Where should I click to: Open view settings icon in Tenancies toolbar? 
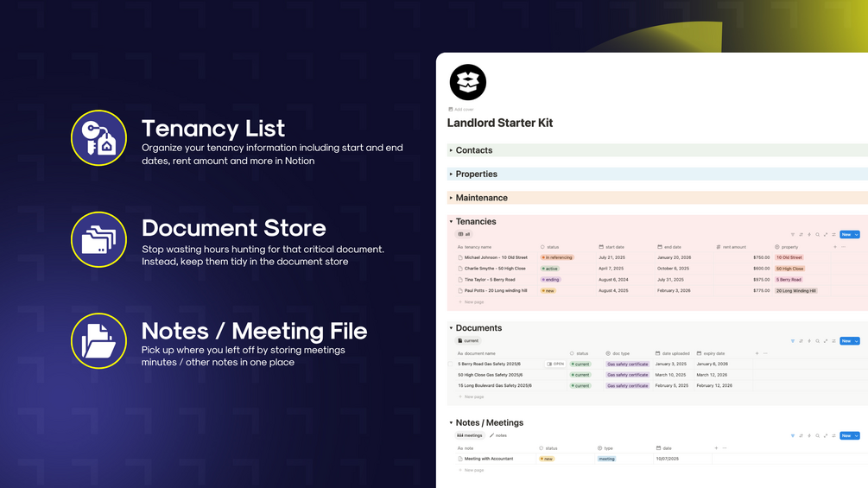833,235
